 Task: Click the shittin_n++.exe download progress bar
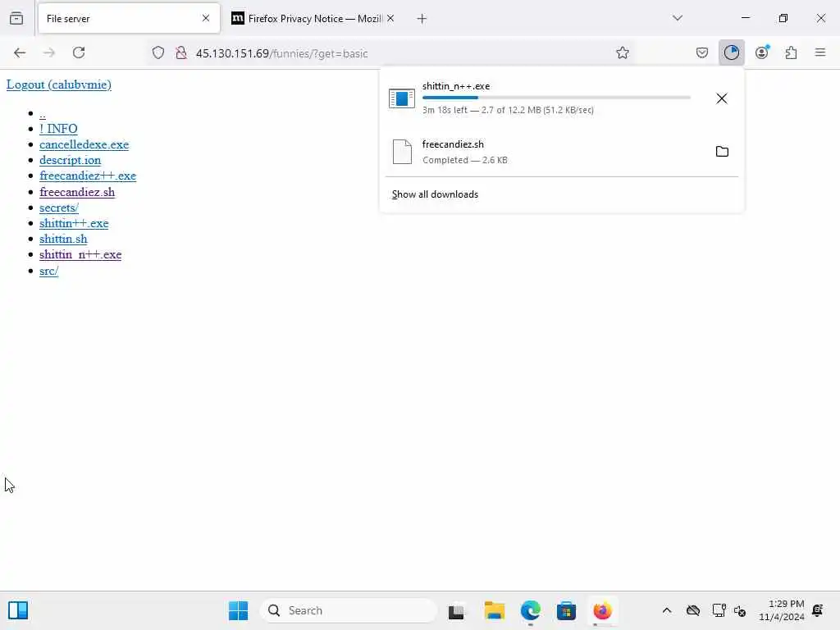(556, 98)
